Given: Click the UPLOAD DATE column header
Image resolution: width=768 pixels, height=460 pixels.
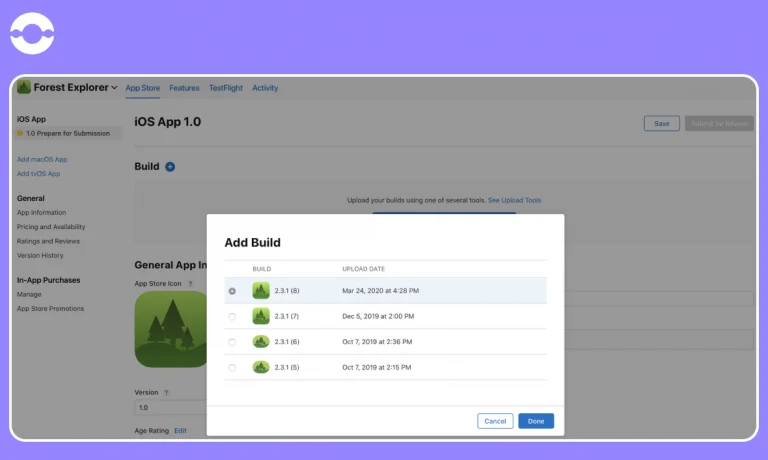Looking at the screenshot, I should coord(363,269).
